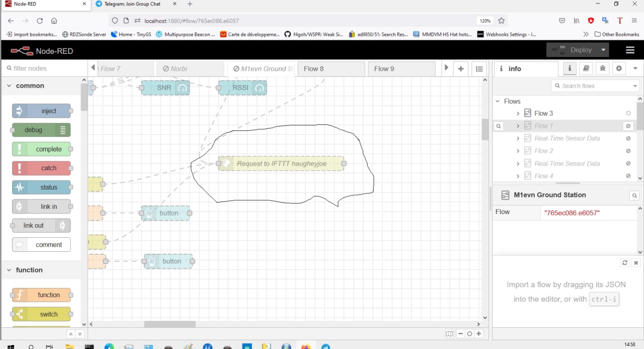Toggle the canvas navigator map view
The height and width of the screenshot is (349, 644).
pyautogui.click(x=449, y=333)
